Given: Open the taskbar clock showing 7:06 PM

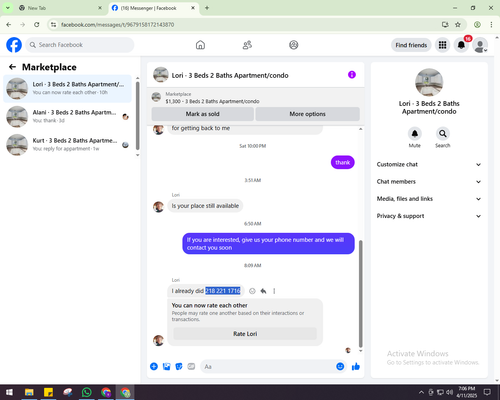Looking at the screenshot, I should coord(466,392).
